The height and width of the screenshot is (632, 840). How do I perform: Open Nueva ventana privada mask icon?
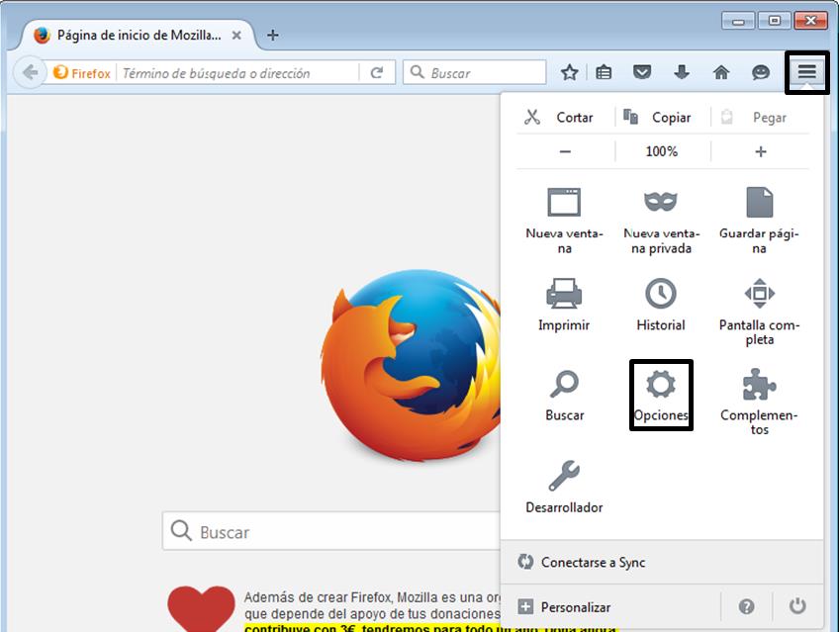[660, 203]
